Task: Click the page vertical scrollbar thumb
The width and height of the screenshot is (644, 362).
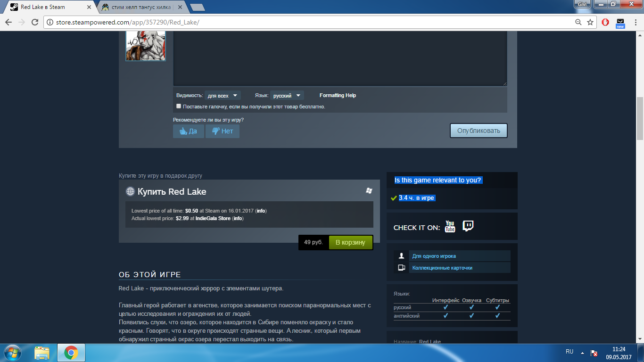Action: [640, 118]
